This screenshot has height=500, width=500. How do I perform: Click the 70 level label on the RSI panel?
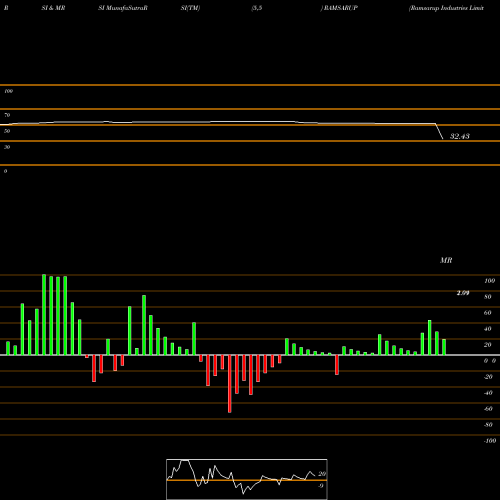(7, 115)
